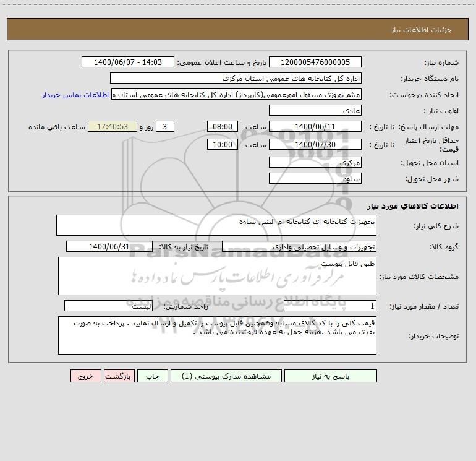Image resolution: width=476 pixels, height=461 pixels.
Task: Click the quantity field showing 1
Action: (330, 306)
